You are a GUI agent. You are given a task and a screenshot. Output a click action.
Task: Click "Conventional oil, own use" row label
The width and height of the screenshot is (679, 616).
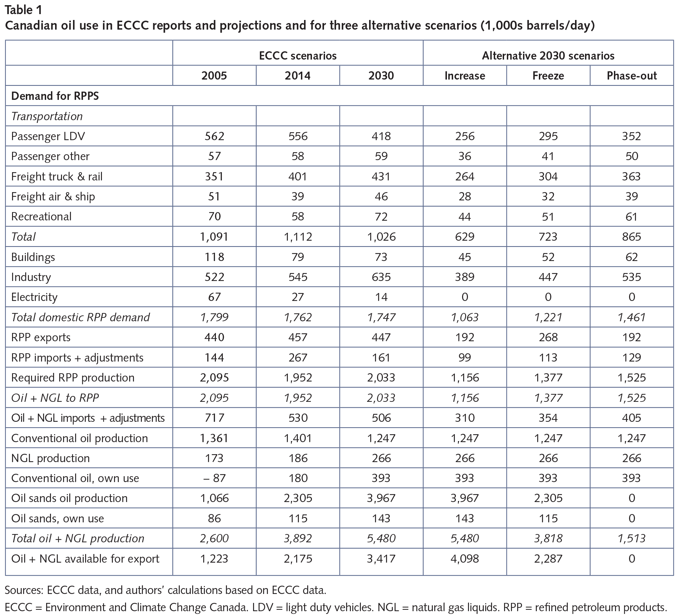pos(75,478)
